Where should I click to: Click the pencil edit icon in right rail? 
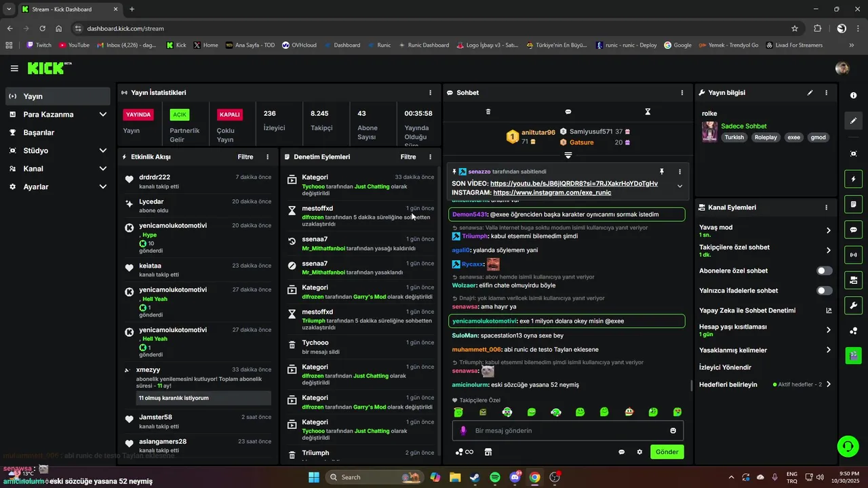(x=853, y=121)
